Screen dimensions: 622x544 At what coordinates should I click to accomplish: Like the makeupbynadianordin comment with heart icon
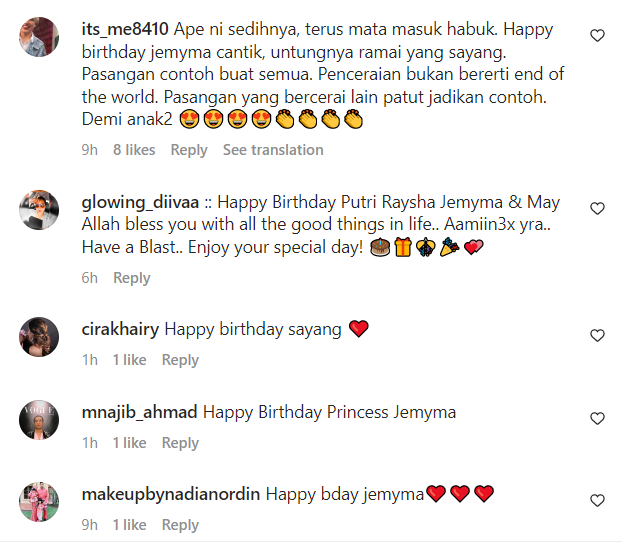pos(597,500)
